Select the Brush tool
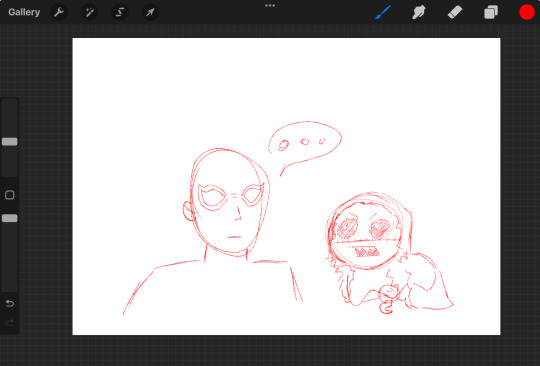The height and width of the screenshot is (366, 540). pyautogui.click(x=383, y=12)
